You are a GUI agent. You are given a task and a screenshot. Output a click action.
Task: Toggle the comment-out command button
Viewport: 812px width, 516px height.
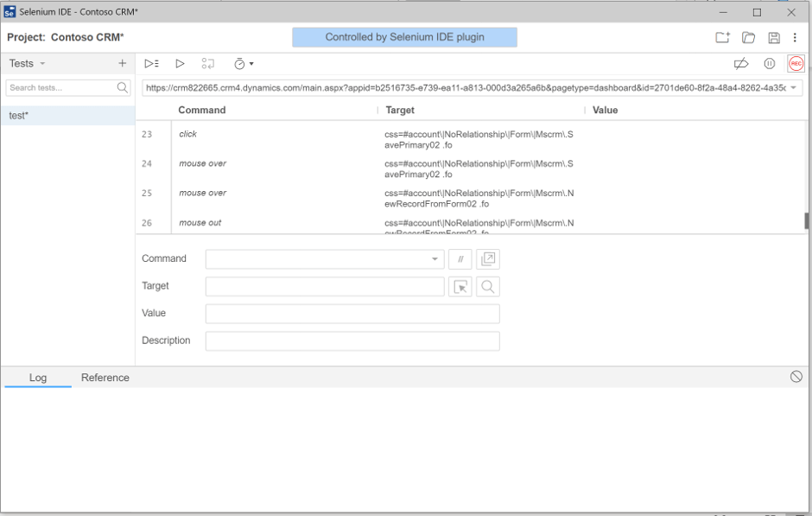(460, 259)
